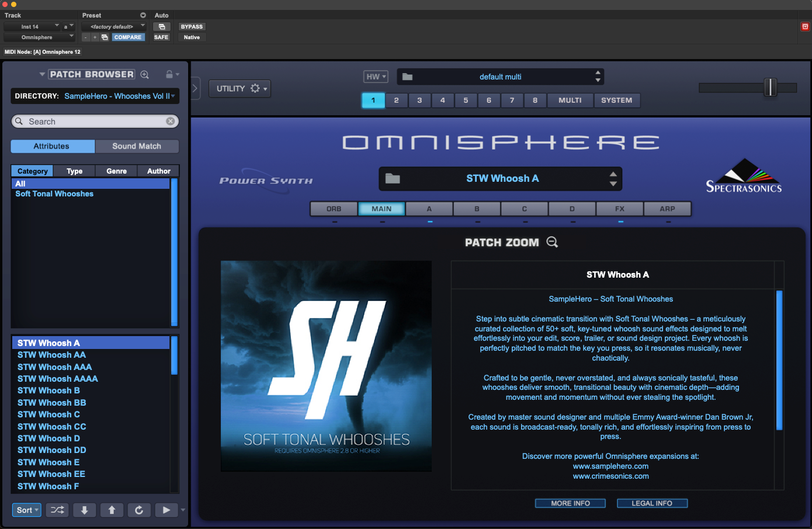Open the factory default preset dropdown
812x529 pixels.
point(114,26)
